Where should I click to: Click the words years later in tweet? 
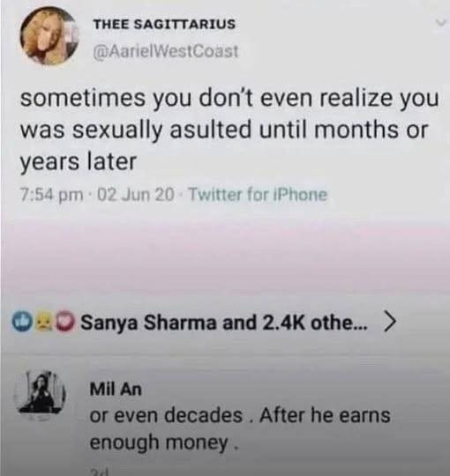point(79,162)
